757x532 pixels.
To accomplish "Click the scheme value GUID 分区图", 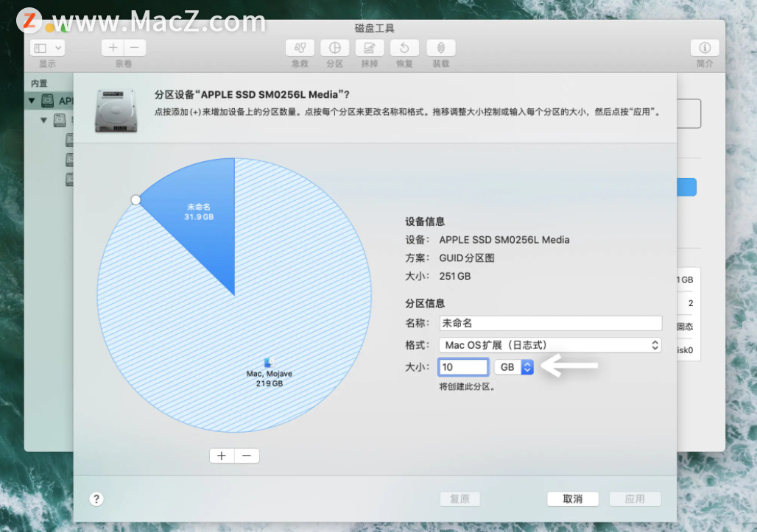I will (x=466, y=258).
